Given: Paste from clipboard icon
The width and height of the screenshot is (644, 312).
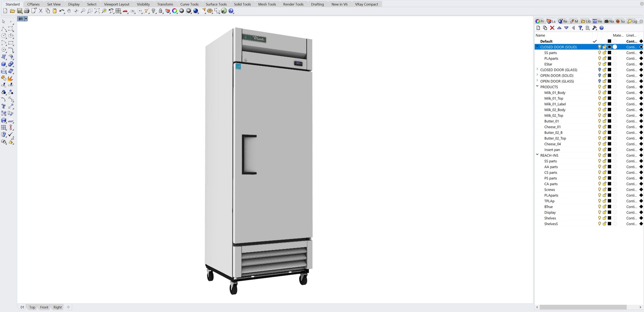Looking at the screenshot, I should click(x=55, y=11).
